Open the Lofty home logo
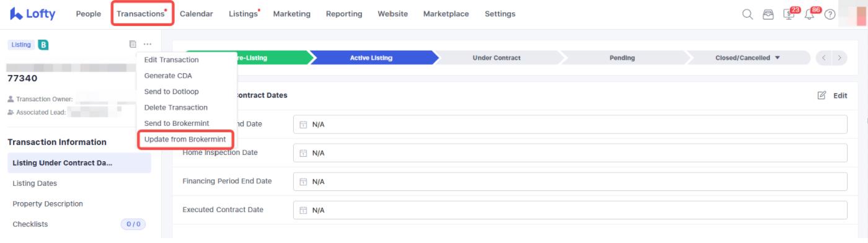 click(32, 14)
